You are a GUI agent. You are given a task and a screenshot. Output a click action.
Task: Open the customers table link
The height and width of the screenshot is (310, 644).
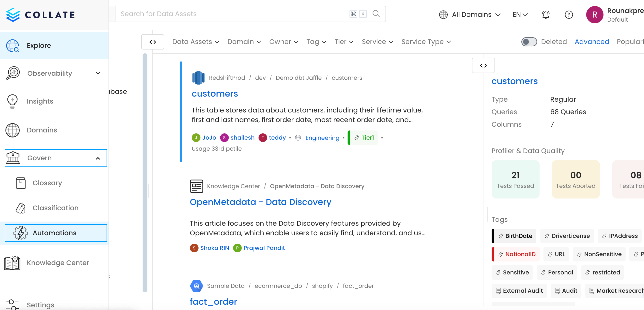(x=215, y=93)
